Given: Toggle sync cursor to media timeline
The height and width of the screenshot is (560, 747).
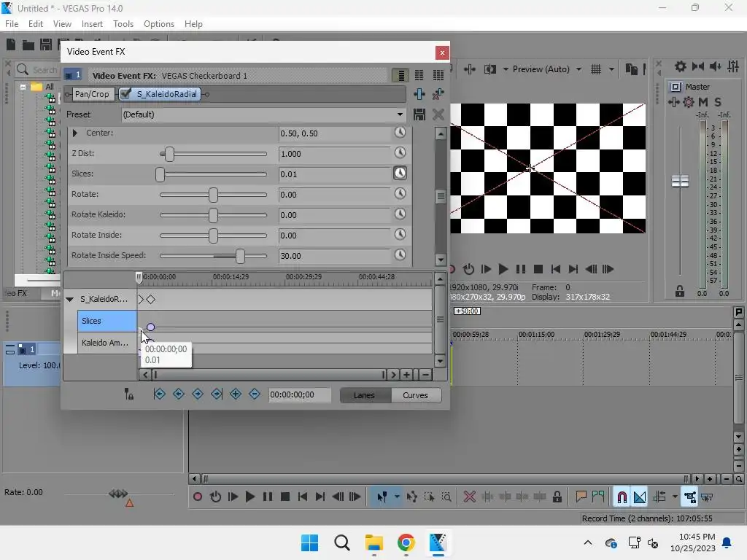Looking at the screenshot, I should click(x=128, y=394).
